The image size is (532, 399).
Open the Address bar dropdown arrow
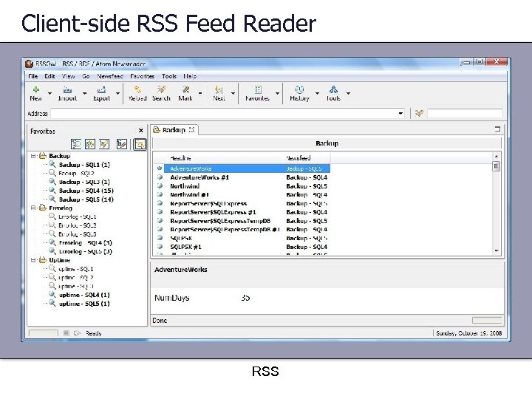(x=400, y=113)
